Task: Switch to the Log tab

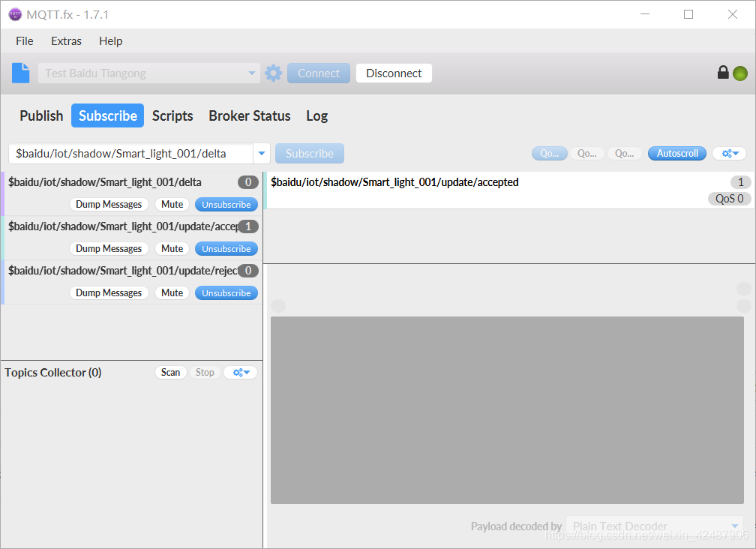Action: pyautogui.click(x=316, y=115)
